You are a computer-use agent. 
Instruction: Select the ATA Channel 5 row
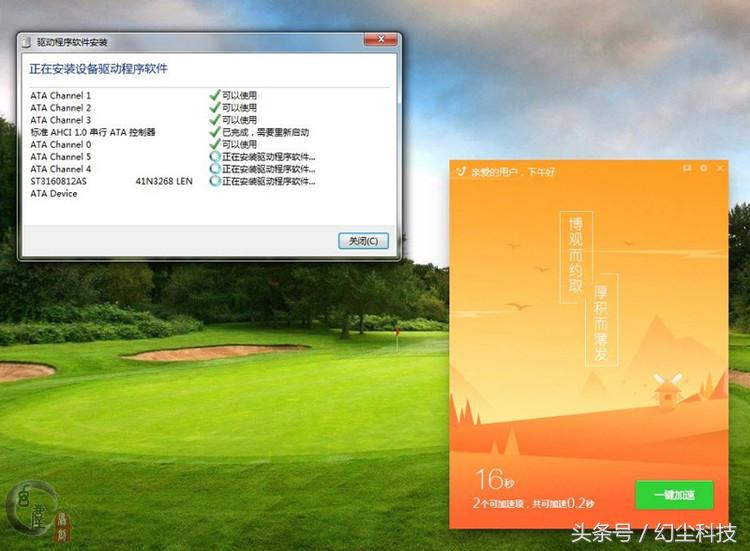point(172,156)
